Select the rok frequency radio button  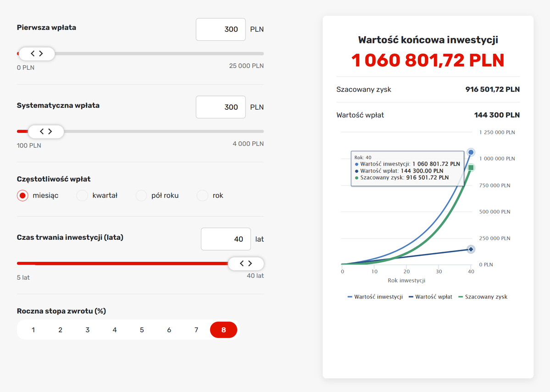[x=202, y=196]
